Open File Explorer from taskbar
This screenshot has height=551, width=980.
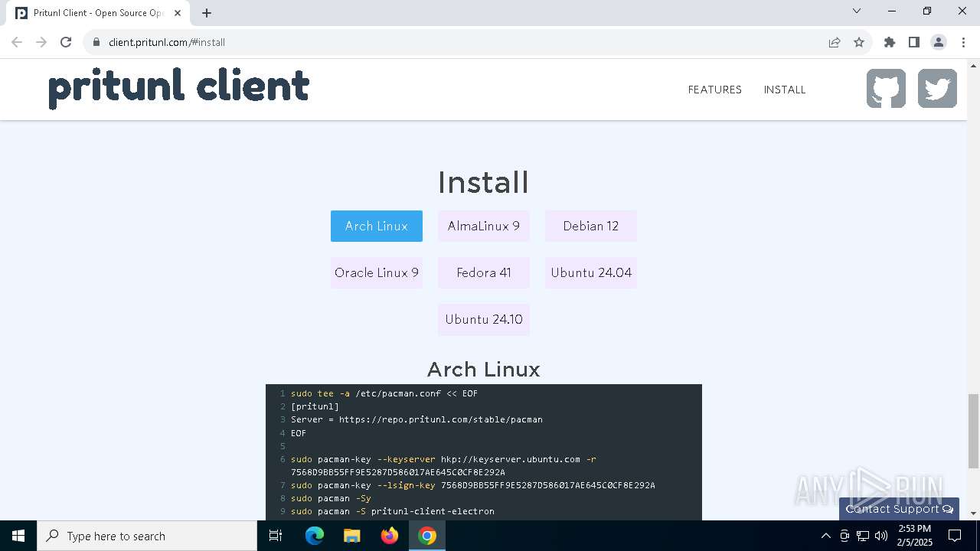coord(352,536)
